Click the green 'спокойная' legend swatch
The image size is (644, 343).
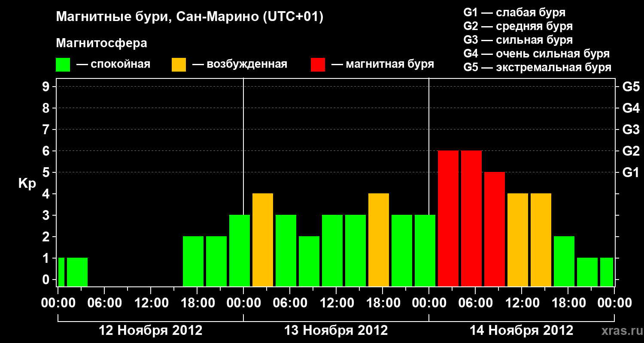point(63,65)
